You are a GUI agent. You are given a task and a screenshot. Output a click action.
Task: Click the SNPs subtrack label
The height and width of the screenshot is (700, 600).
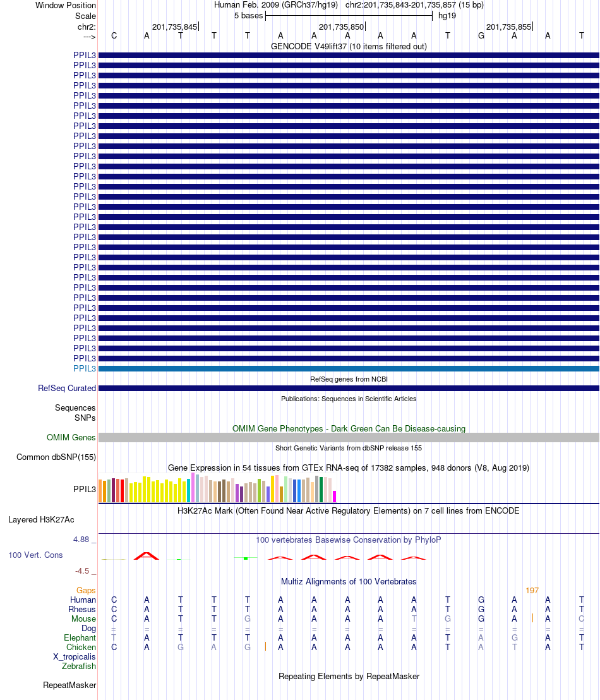coord(85,418)
